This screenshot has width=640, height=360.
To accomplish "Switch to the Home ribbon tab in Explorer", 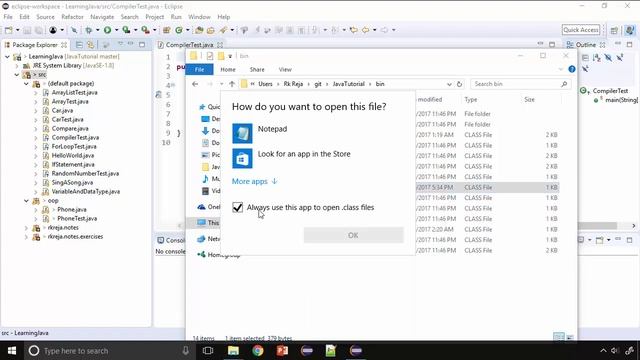I will (228, 69).
